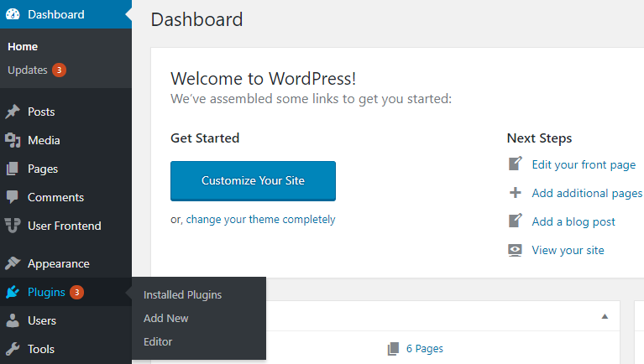The width and height of the screenshot is (644, 364).
Task: Click the Media library icon
Action: (x=13, y=140)
